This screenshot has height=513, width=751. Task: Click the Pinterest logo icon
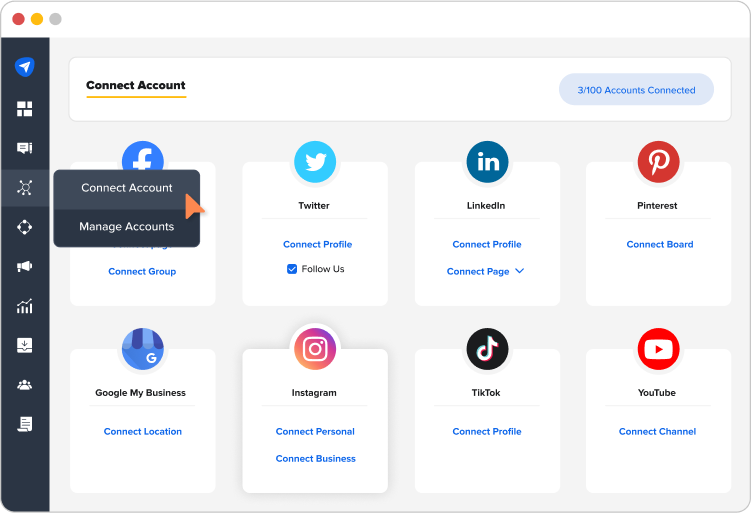tap(659, 162)
